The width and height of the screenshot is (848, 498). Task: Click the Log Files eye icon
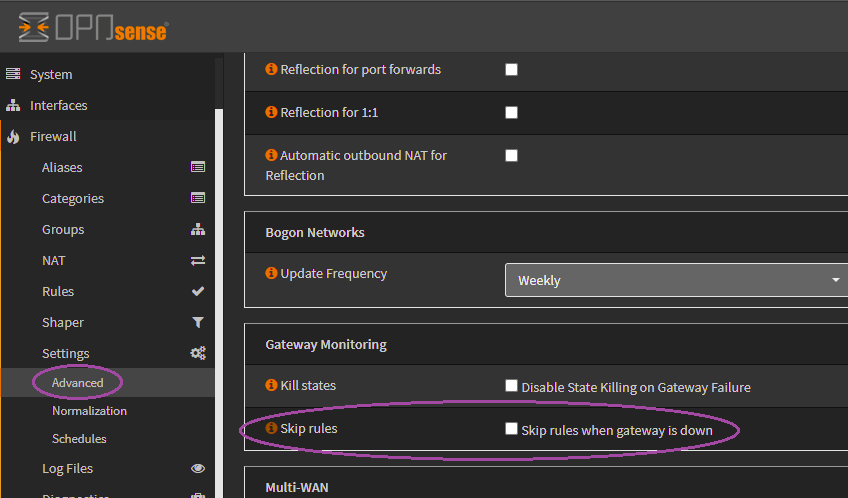coord(198,468)
